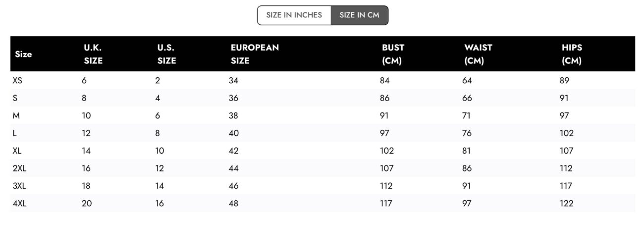
Task: Select the XL size row label
Action: click(x=17, y=151)
